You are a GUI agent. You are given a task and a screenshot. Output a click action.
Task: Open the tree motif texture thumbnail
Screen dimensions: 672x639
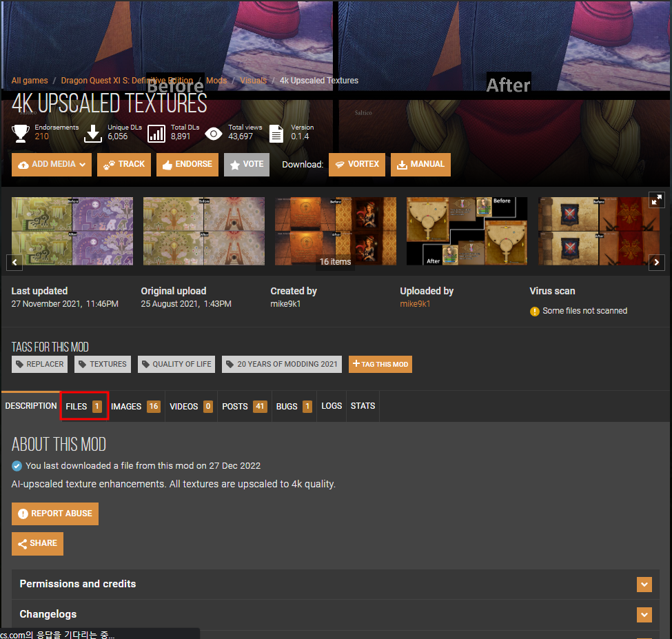pos(204,231)
